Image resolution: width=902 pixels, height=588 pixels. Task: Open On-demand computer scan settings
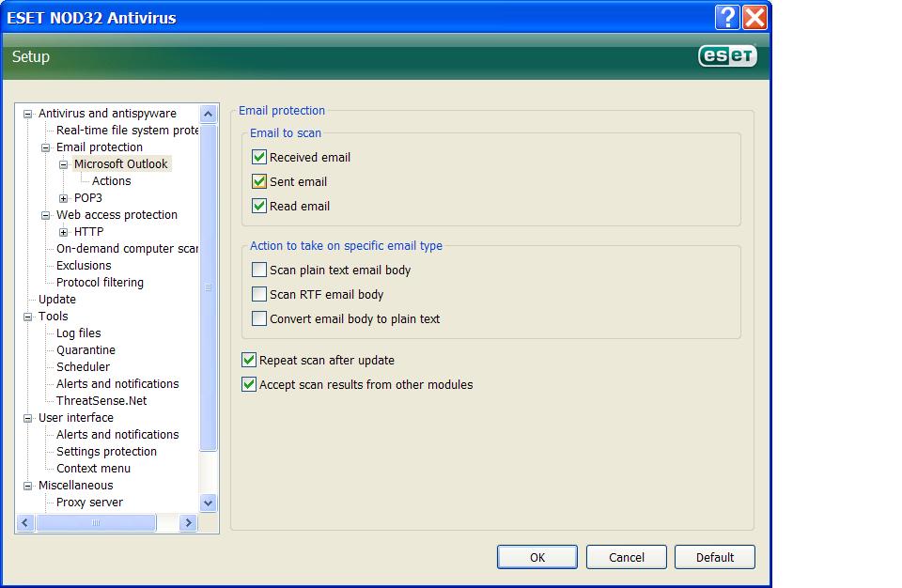pos(127,249)
